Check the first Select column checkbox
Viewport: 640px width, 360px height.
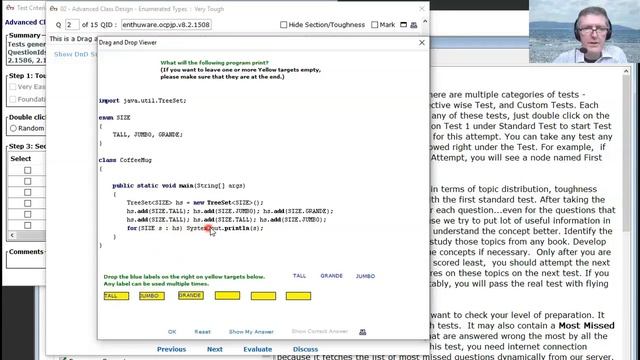click(x=27, y=170)
